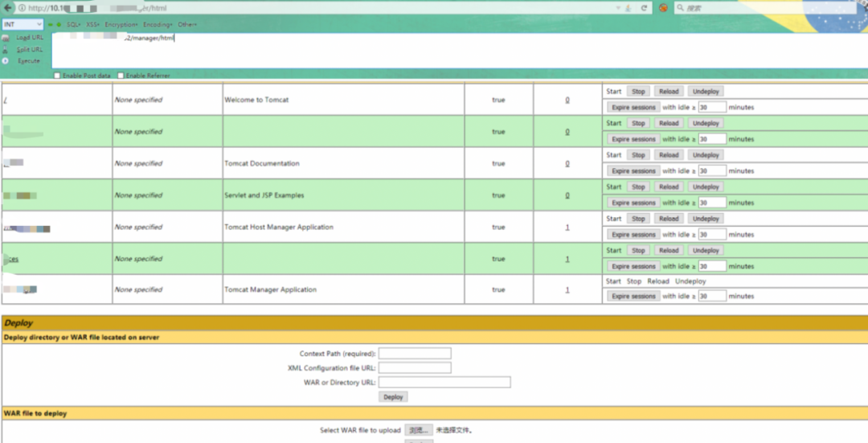
Task: Expand the XSS menu
Action: (92, 24)
